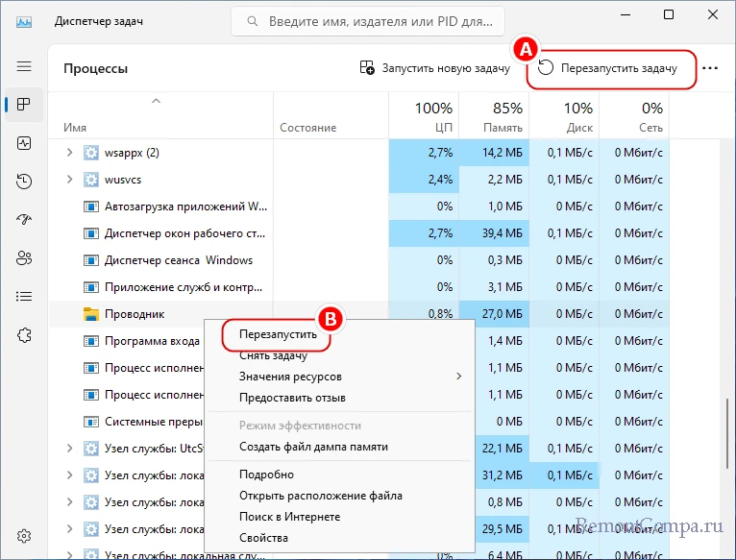Click icon of Диспетчер окон рабочего стола
This screenshot has width=736, height=560.
click(91, 233)
